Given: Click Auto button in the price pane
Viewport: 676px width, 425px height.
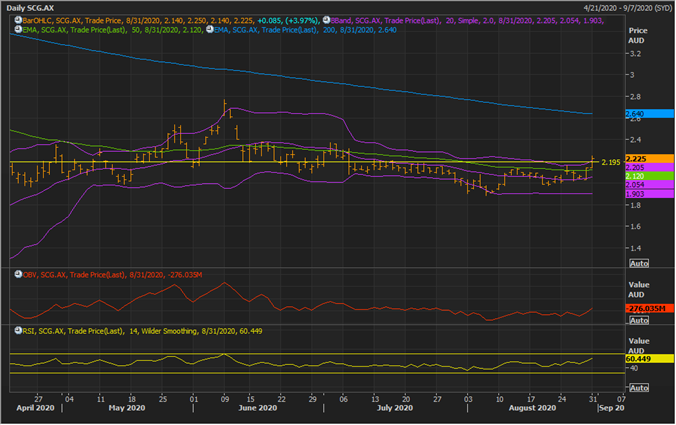Looking at the screenshot, I should coord(638,263).
